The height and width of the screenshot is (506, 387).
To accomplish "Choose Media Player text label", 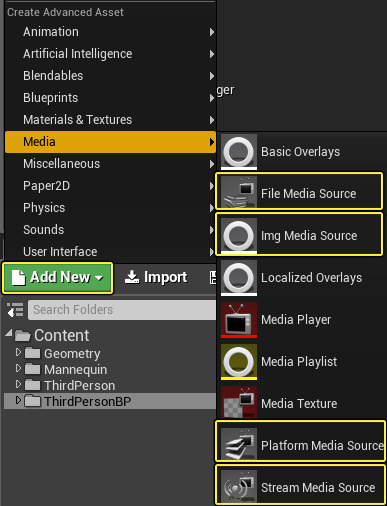I will coord(296,320).
